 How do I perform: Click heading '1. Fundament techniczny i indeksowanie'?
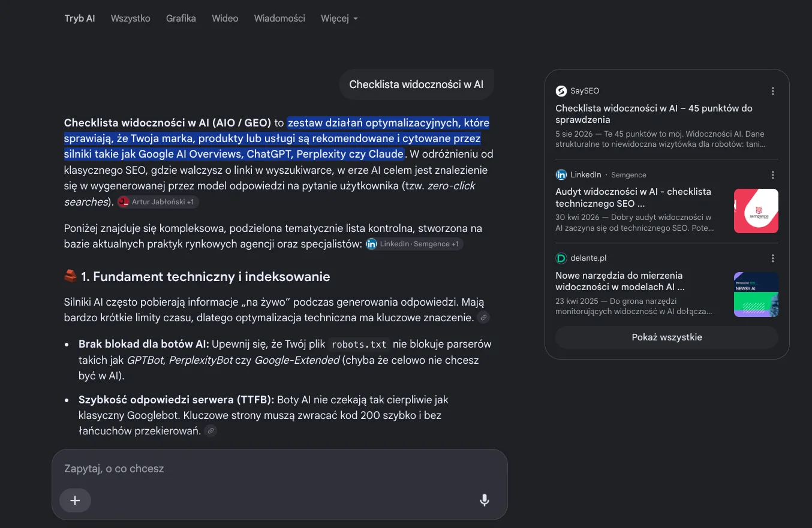point(206,277)
